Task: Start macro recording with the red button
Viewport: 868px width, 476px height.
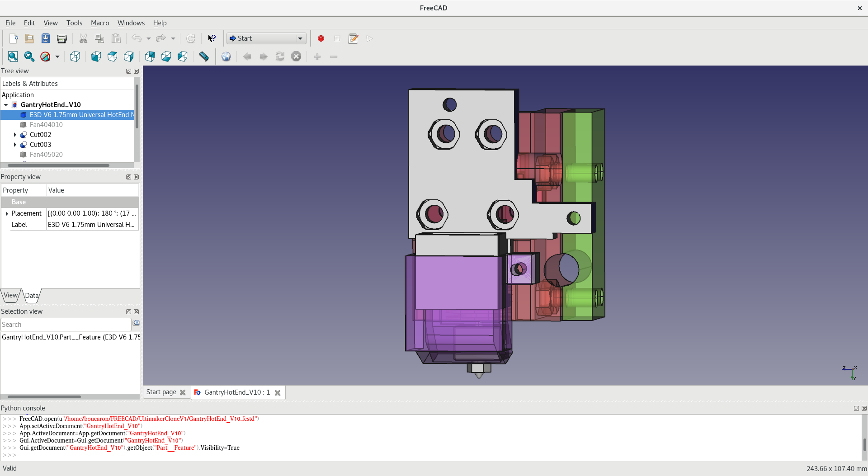Action: click(x=321, y=38)
